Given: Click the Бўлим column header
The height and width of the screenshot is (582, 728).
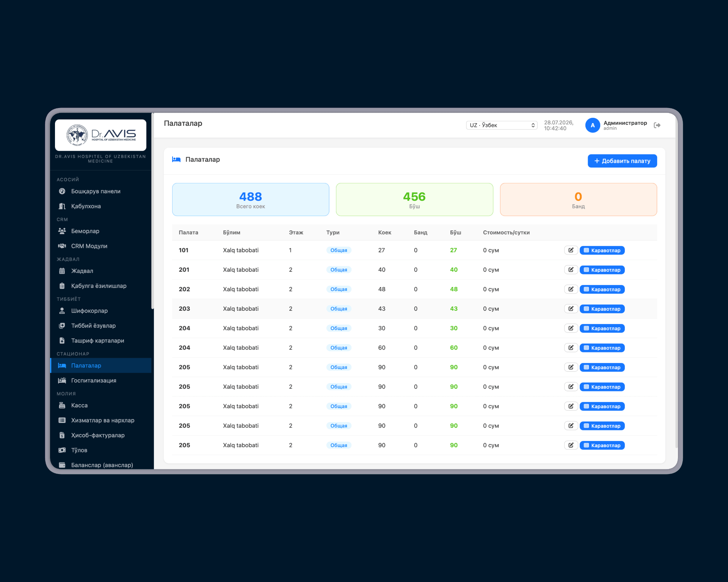Looking at the screenshot, I should click(232, 233).
